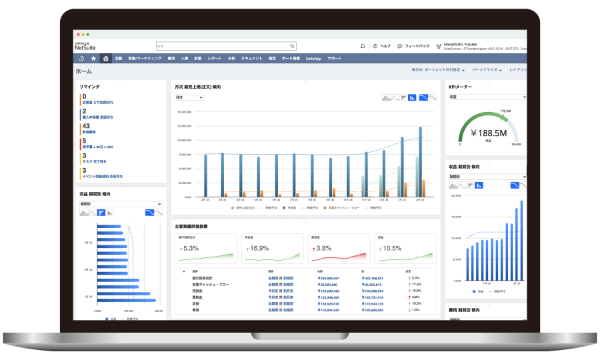Open red reminder showing count 5

click(97, 144)
